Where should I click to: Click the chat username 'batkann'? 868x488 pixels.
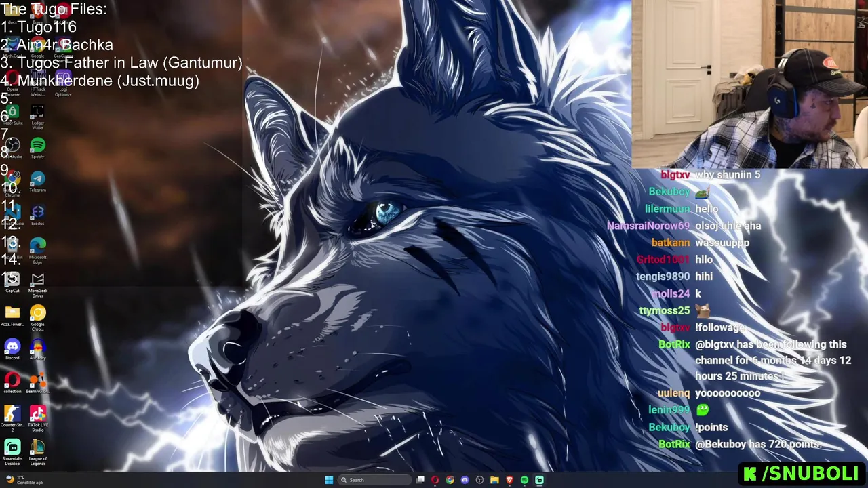click(x=671, y=243)
